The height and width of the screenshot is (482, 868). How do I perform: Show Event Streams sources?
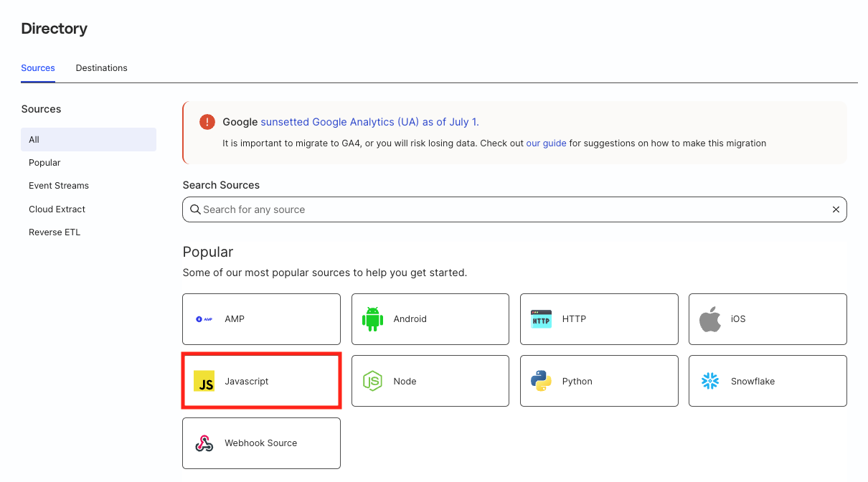pos(59,186)
